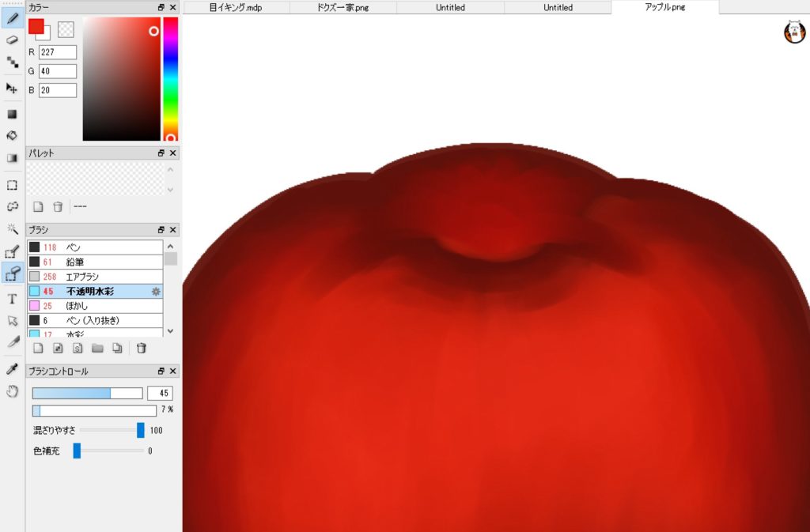Close the ブラシコントロール panel
810x532 pixels.
[173, 371]
